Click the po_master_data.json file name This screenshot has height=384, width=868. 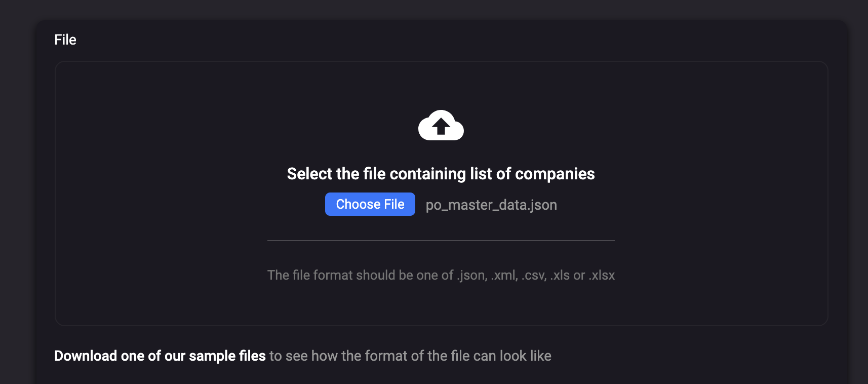[491, 205]
